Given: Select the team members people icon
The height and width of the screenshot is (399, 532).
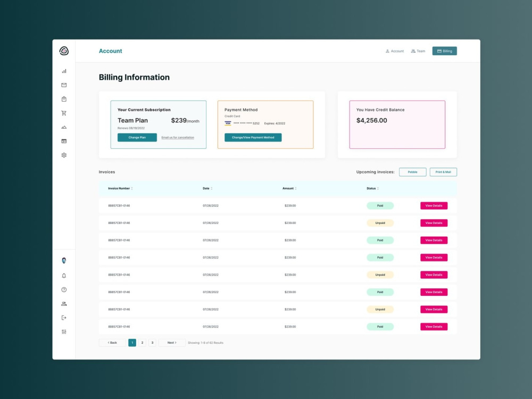Looking at the screenshot, I should point(64,304).
